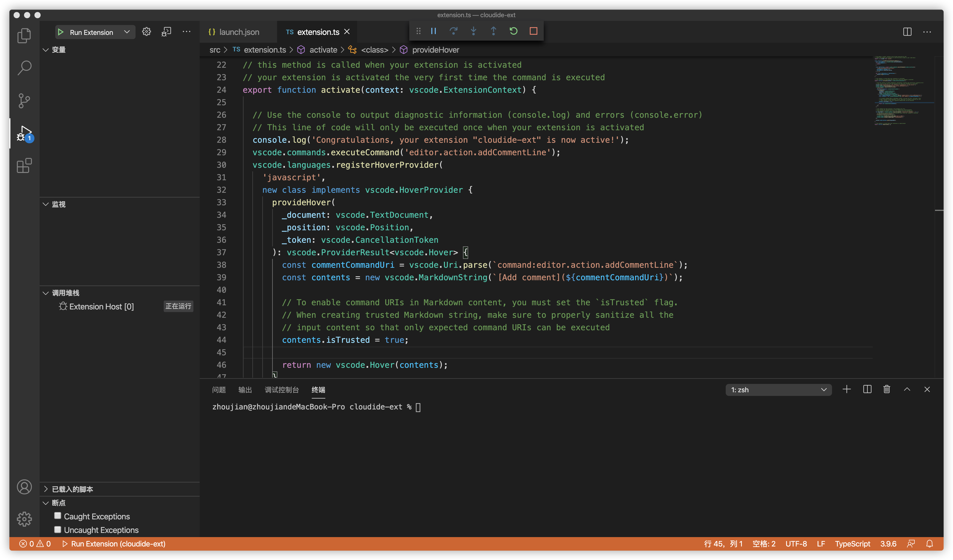Open launch.json via the debug gear icon
953x560 pixels.
coord(146,32)
